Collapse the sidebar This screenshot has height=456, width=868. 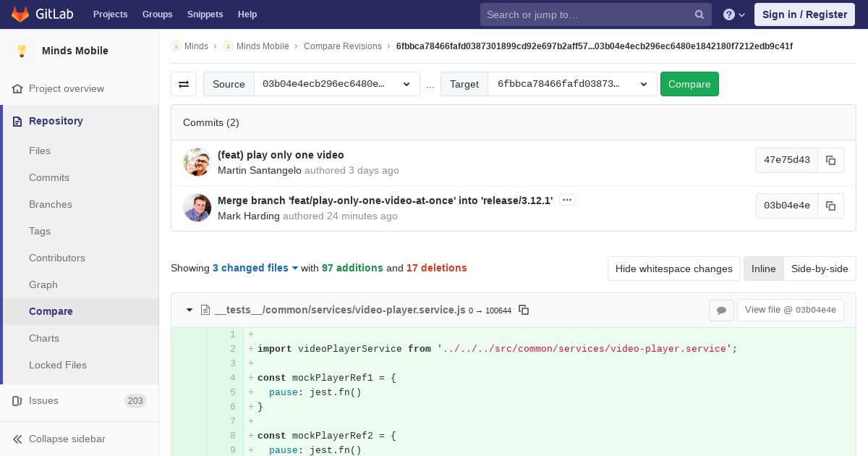click(79, 439)
